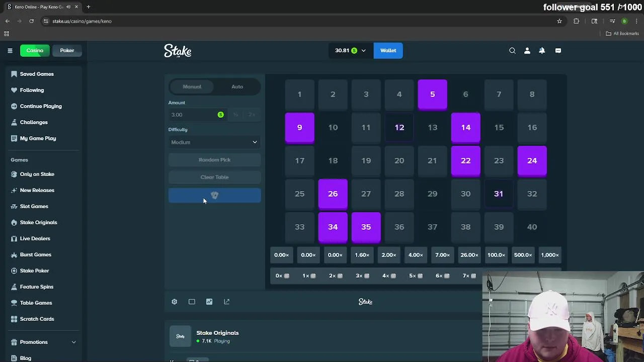This screenshot has width=644, height=362.
Task: Click the Clear Table button
Action: 214,177
